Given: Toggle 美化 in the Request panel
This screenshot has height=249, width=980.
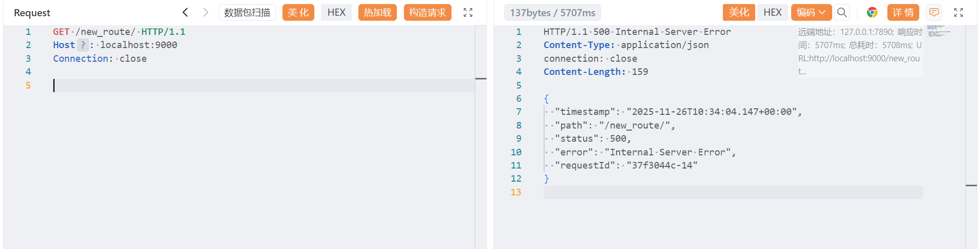Looking at the screenshot, I should coord(298,12).
